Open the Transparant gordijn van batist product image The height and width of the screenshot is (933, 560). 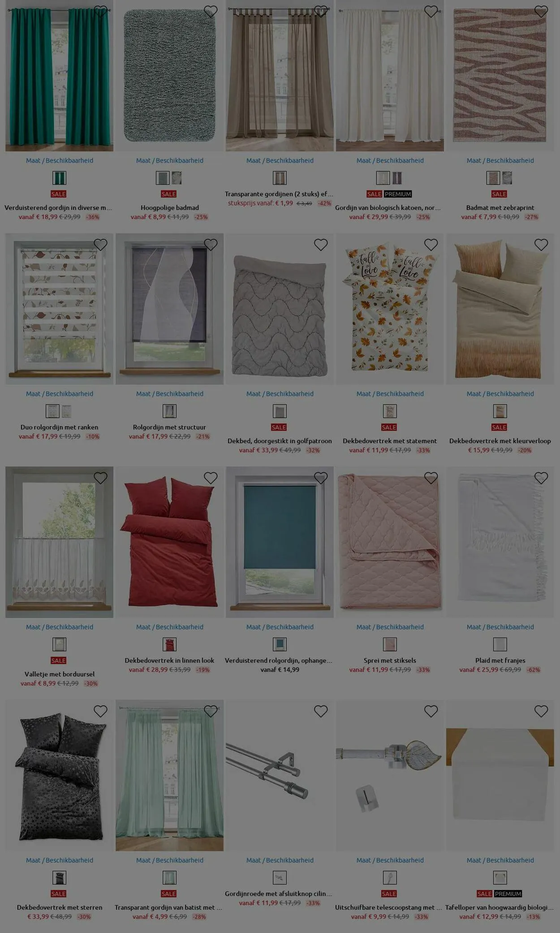[169, 775]
